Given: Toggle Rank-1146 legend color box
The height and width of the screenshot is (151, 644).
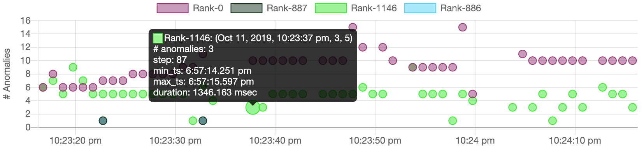Looking at the screenshot, I should 330,8.
